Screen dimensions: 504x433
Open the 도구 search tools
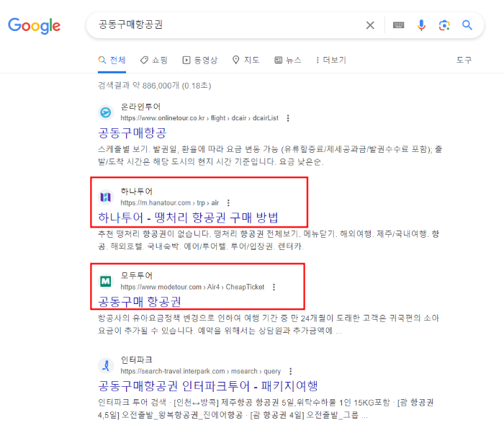click(464, 60)
